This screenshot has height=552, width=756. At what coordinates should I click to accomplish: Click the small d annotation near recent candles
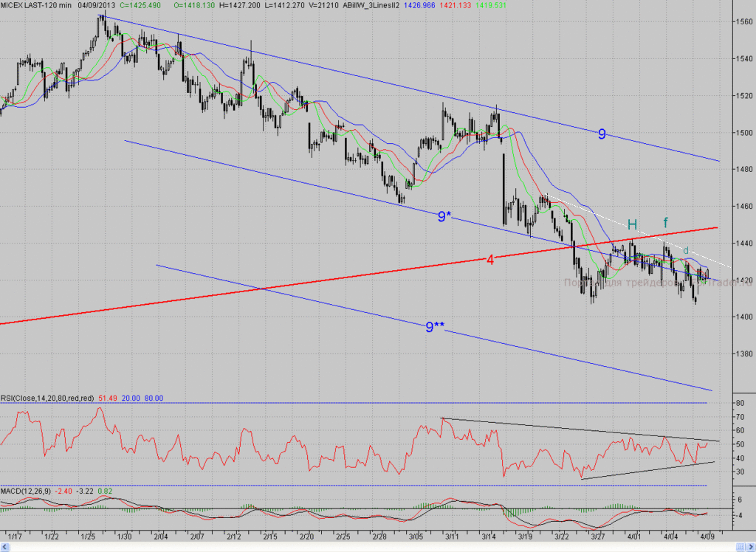686,250
